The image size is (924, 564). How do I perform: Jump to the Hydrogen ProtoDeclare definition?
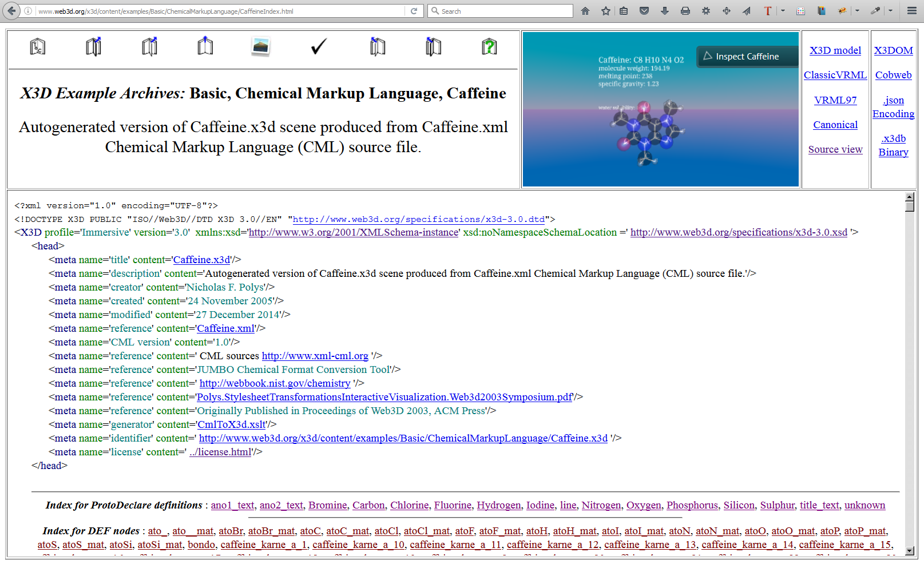click(x=498, y=505)
